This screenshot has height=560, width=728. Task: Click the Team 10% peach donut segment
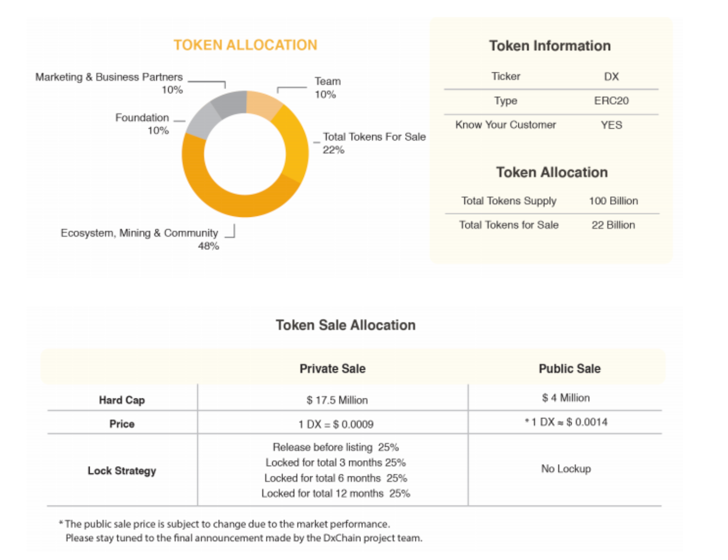click(262, 104)
